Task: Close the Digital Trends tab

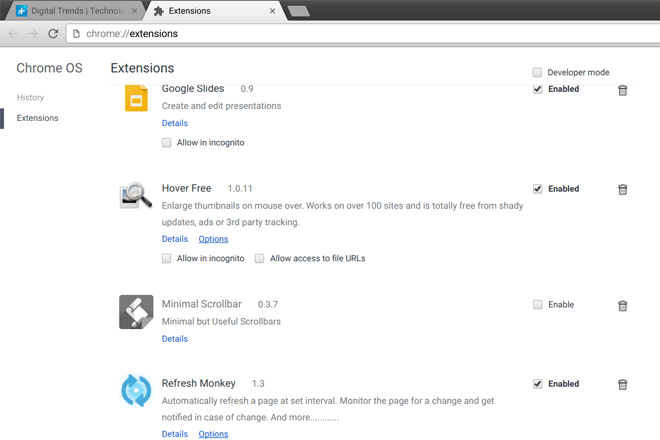Action: [134, 11]
